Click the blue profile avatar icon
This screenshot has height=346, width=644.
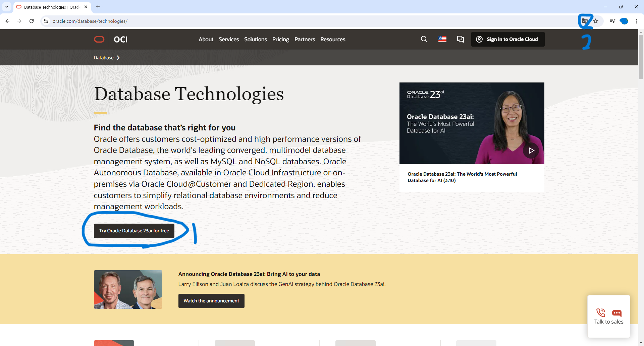pyautogui.click(x=624, y=21)
